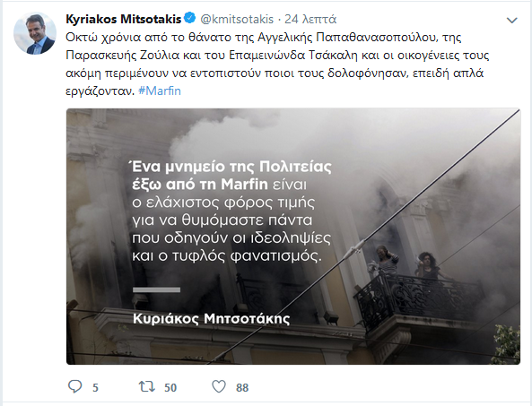Expand the tweet options chevron

(x=511, y=21)
